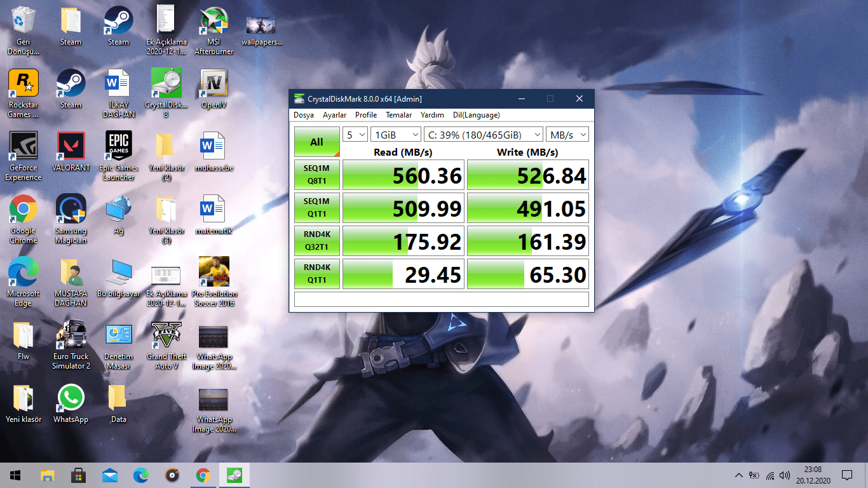The height and width of the screenshot is (488, 868).
Task: Open the test count dropdown showing 5
Action: (x=355, y=134)
